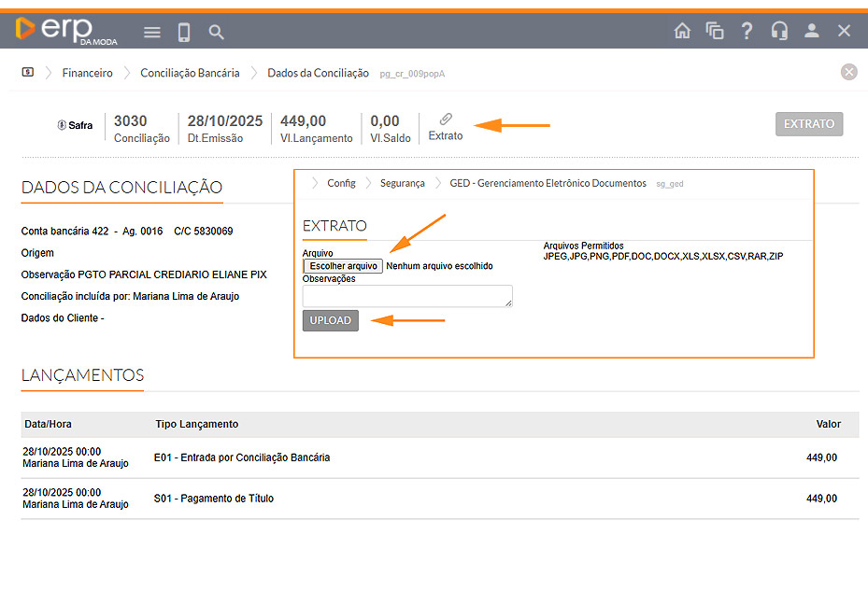
Task: Go to Conciliação Bancária breadcrumb
Action: tap(190, 73)
